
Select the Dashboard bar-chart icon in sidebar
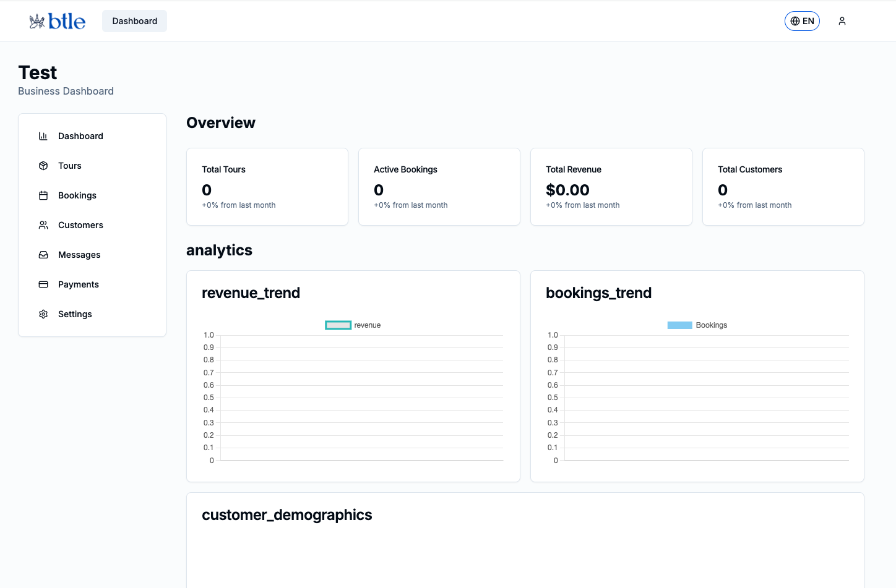pyautogui.click(x=43, y=135)
